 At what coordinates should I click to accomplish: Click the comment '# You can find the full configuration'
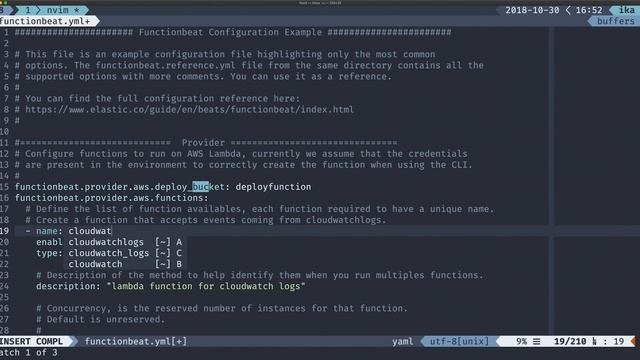tap(157, 98)
